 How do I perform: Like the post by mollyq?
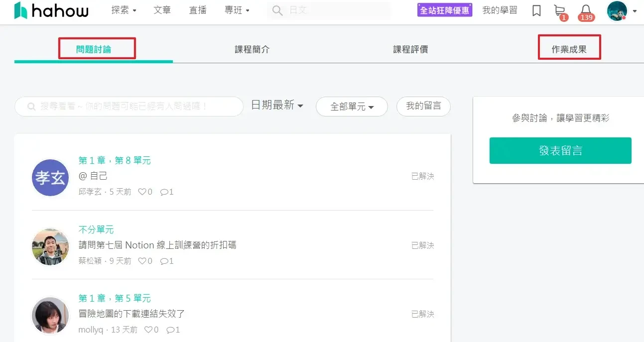point(148,330)
